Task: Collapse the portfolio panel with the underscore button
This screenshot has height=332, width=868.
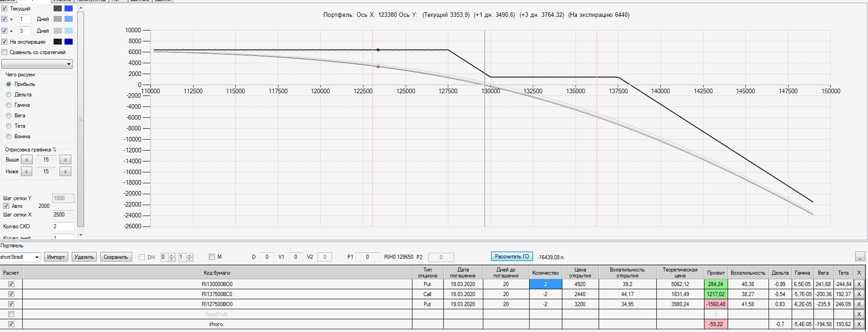Action: (x=860, y=257)
